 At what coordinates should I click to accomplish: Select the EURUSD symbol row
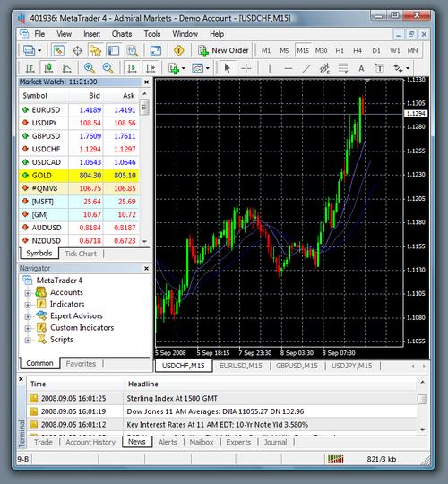79,110
